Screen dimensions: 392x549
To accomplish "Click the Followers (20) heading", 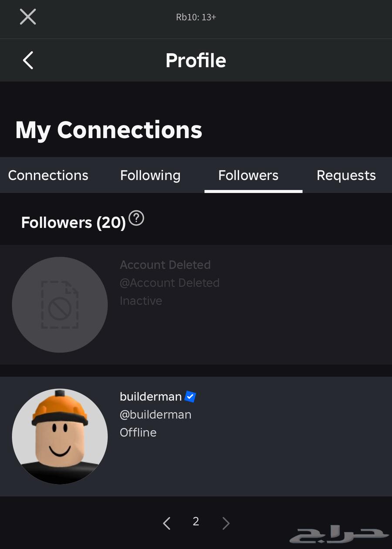I will (74, 223).
